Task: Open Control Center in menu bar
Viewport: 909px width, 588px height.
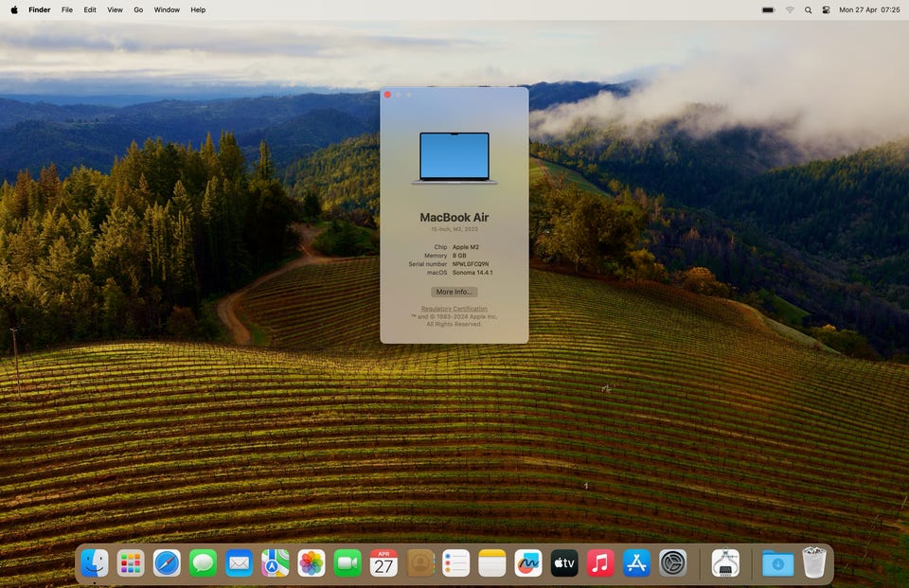Action: 826,9
